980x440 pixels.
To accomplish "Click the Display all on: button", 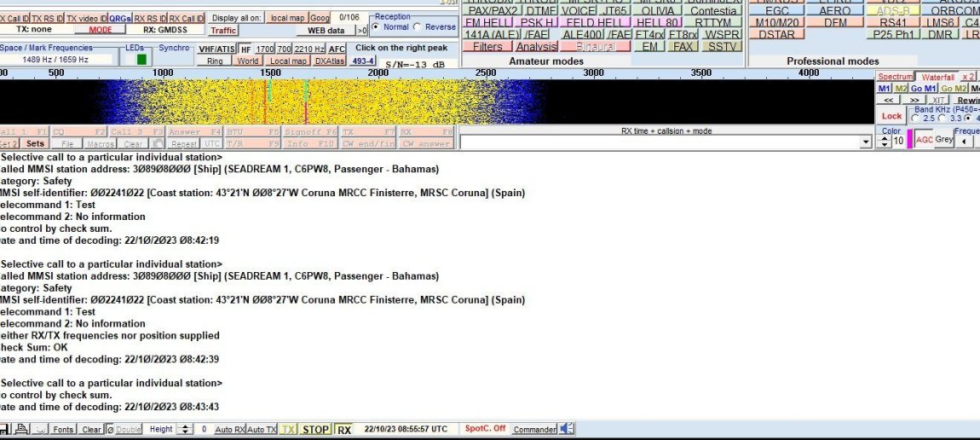I will tap(235, 18).
